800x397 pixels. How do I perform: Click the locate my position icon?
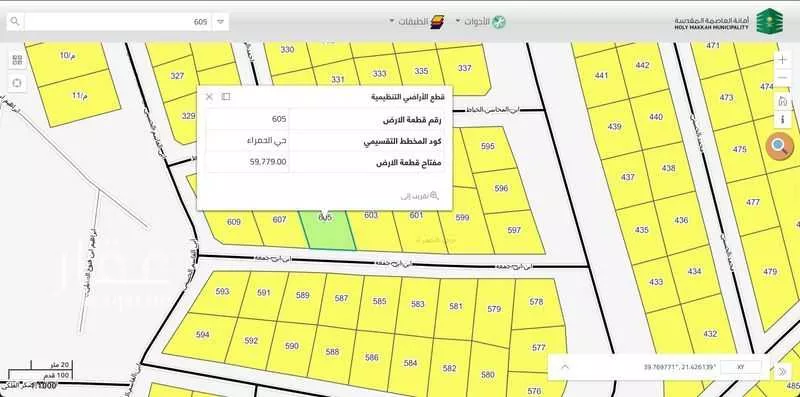point(17,83)
